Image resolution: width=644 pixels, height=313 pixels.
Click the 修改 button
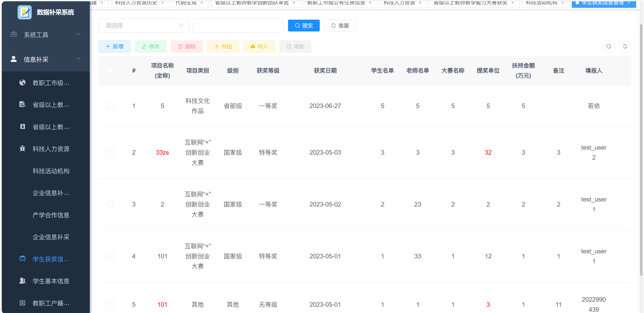[150, 47]
